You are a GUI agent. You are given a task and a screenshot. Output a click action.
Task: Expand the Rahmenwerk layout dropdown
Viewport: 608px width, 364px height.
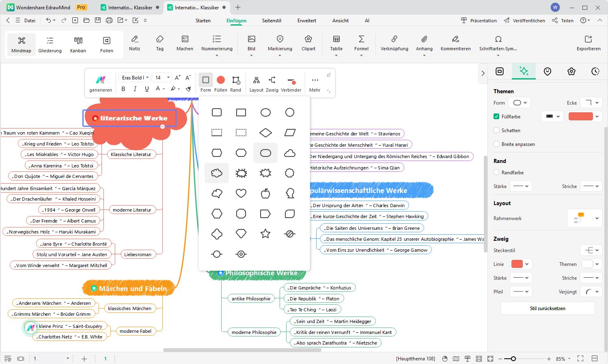pos(584,218)
